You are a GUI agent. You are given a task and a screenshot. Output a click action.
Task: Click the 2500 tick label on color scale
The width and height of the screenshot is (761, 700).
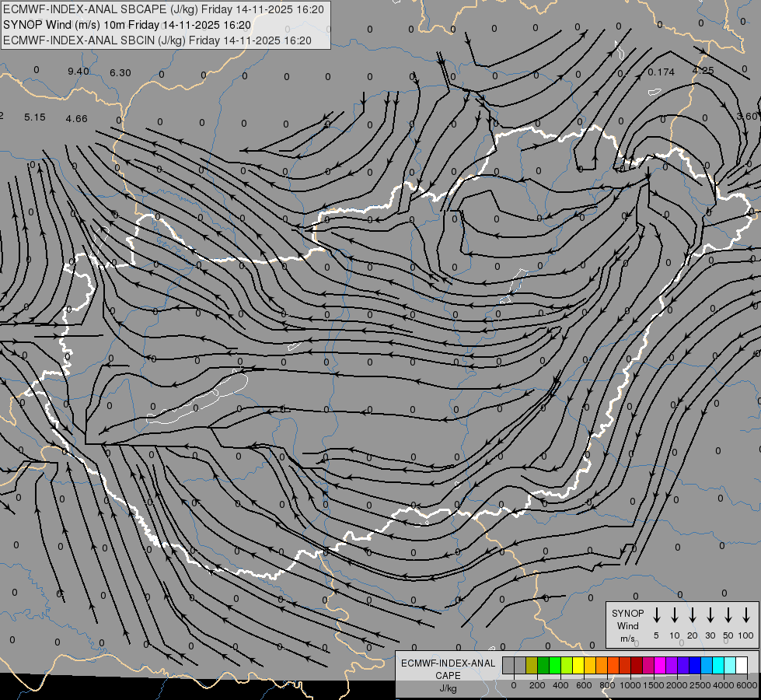point(700,685)
